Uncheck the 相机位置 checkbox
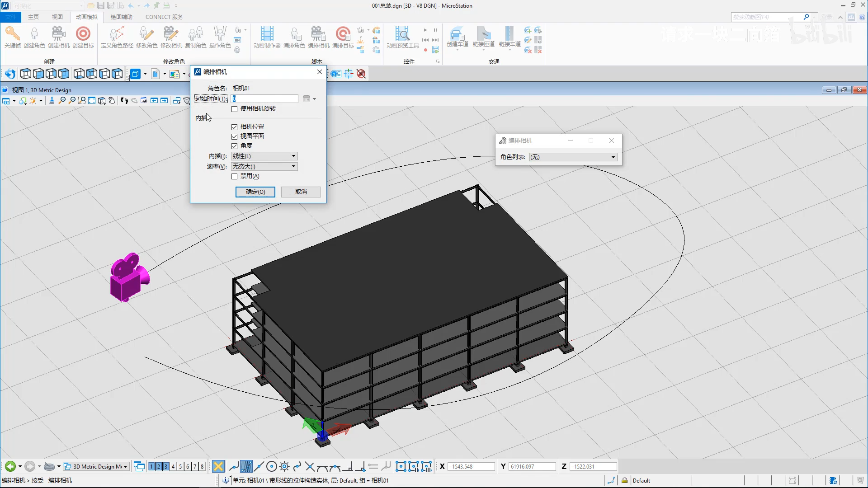The image size is (868, 488). click(234, 127)
